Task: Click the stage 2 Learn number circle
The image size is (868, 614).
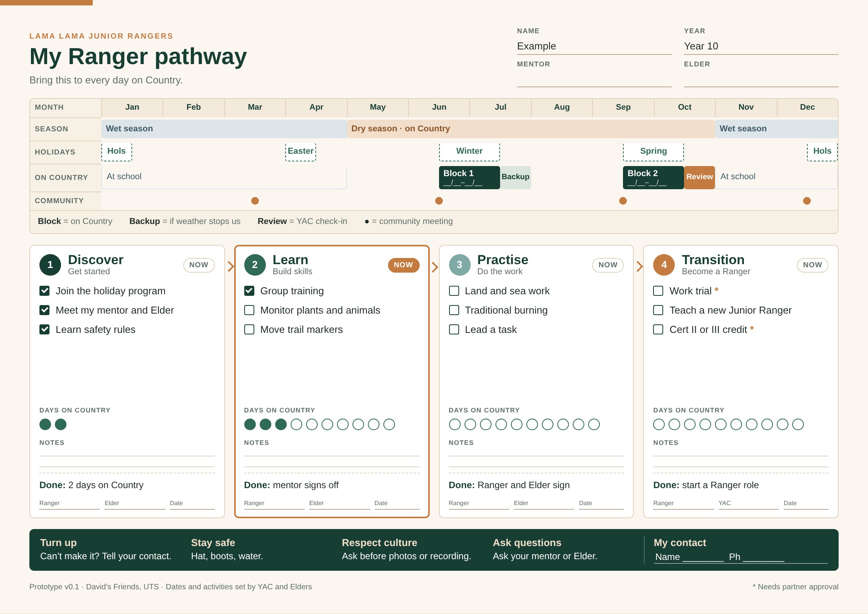Action: coord(255,265)
